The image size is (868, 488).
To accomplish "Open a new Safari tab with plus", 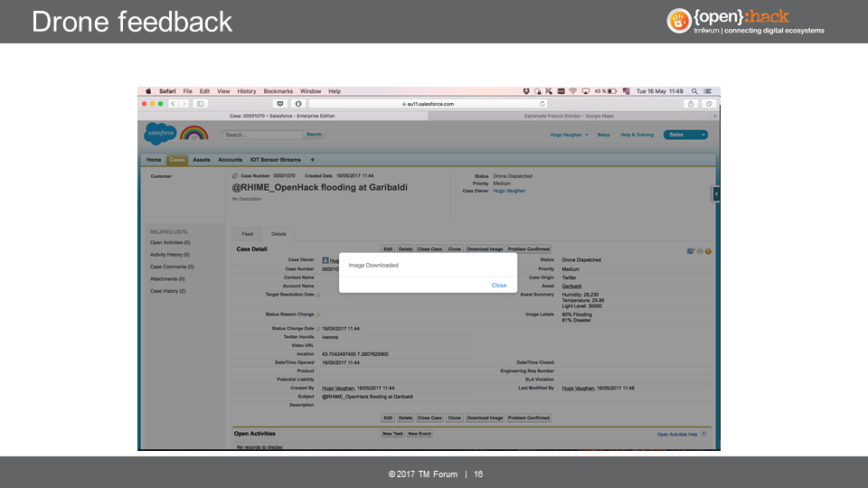I will point(715,117).
